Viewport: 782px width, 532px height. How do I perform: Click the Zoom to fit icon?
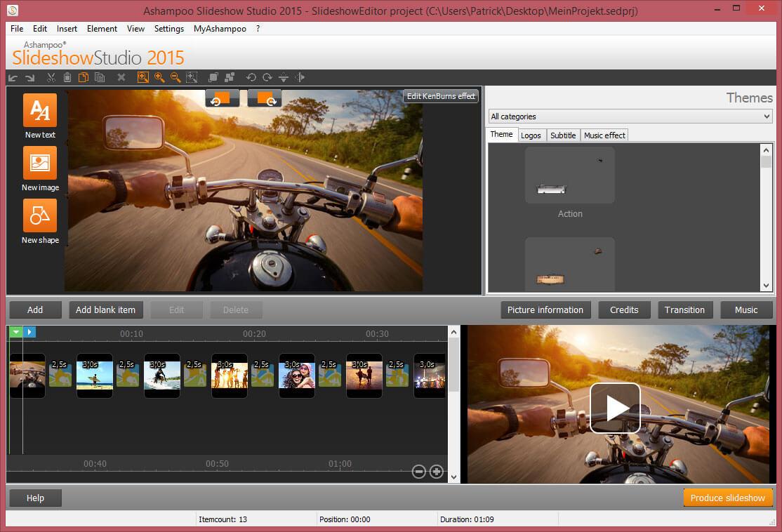pos(143,77)
